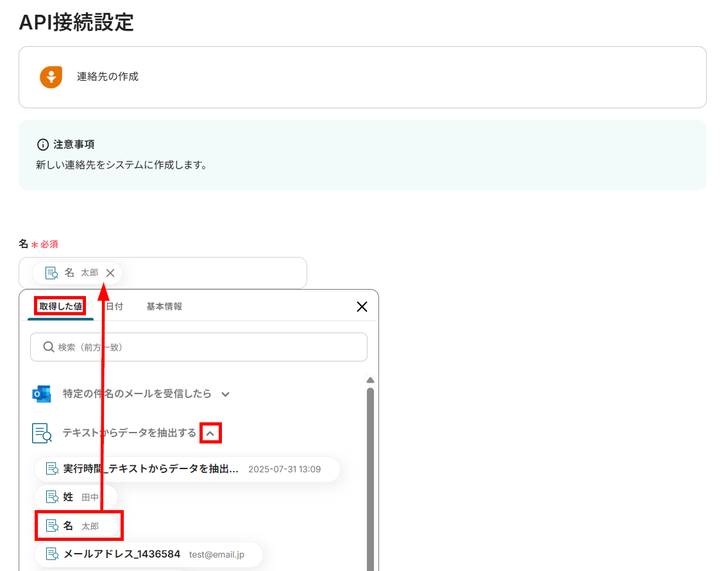
Task: Click the 名 太郎 chip in the input field
Action: tap(77, 273)
